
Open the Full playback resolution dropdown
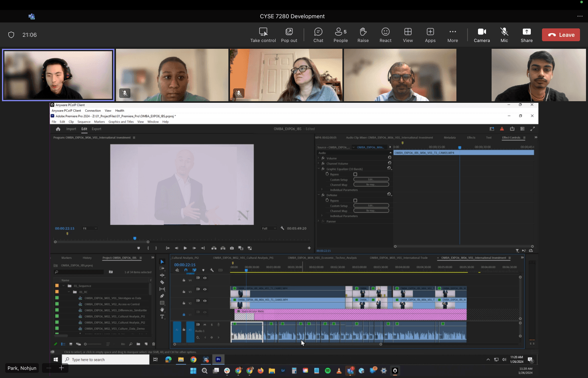tap(269, 228)
